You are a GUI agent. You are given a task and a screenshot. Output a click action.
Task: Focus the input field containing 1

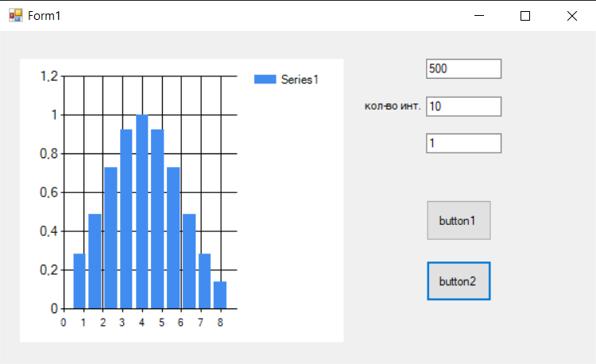coord(463,143)
